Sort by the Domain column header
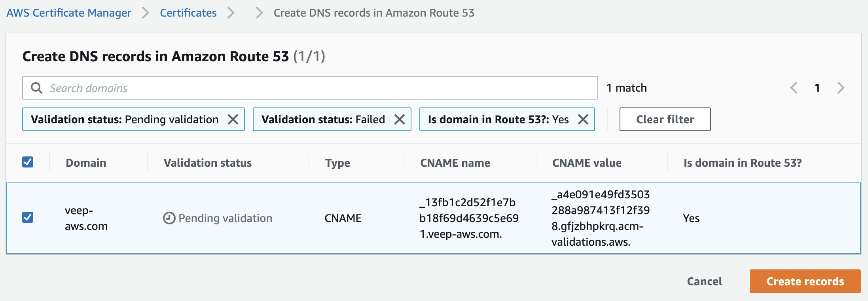The height and width of the screenshot is (301, 868). tap(85, 162)
